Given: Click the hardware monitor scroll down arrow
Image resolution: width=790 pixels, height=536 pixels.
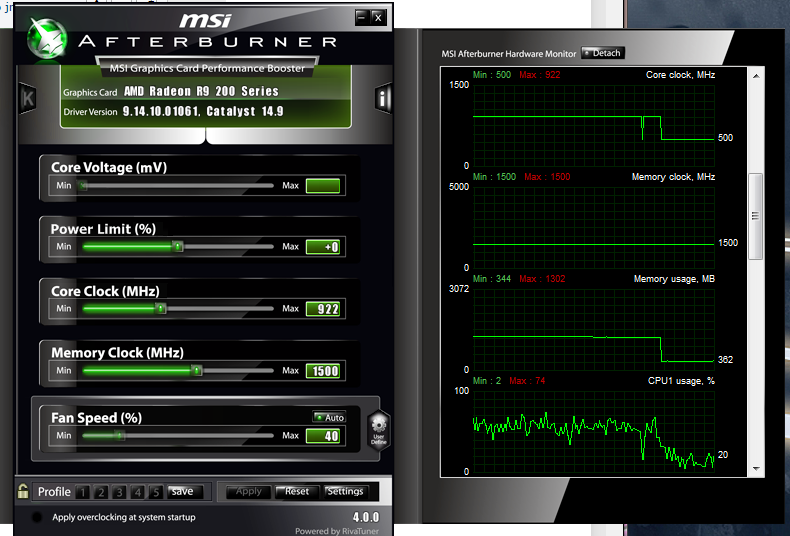Looking at the screenshot, I should click(x=756, y=468).
